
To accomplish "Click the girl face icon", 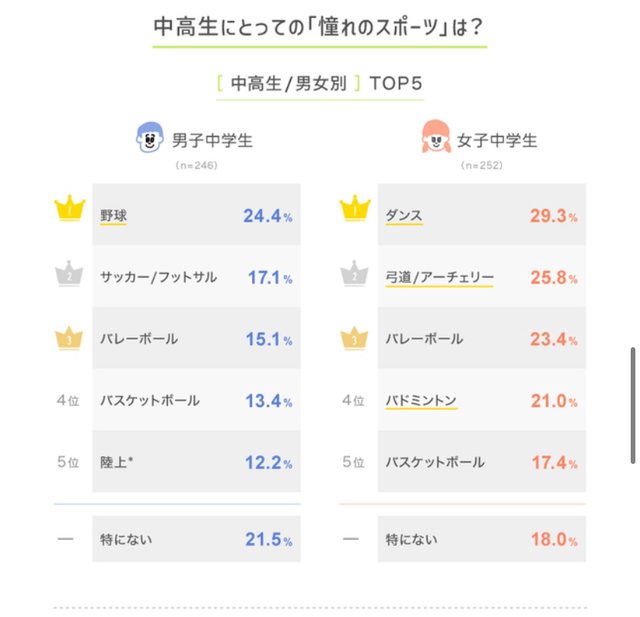I will 435,140.
